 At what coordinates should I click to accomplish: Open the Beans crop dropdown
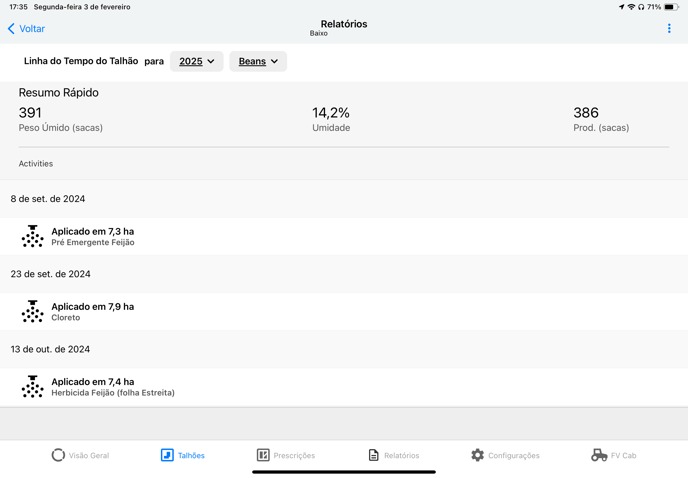coord(258,61)
